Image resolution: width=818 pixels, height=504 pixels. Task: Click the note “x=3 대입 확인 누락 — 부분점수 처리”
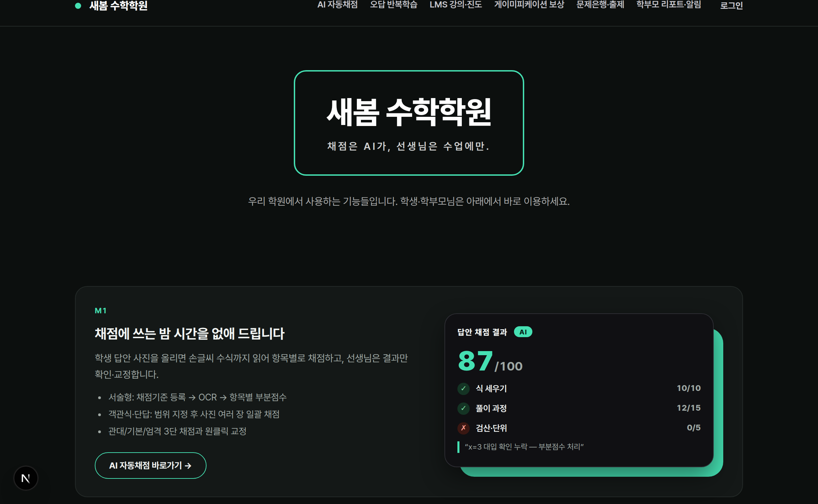[524, 447]
